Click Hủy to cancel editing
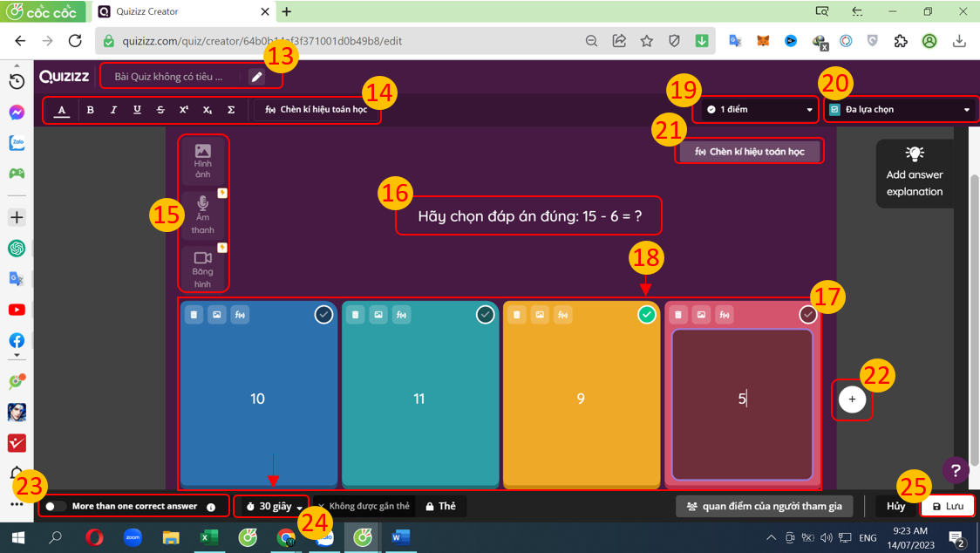The width and height of the screenshot is (980, 553). pyautogui.click(x=895, y=506)
